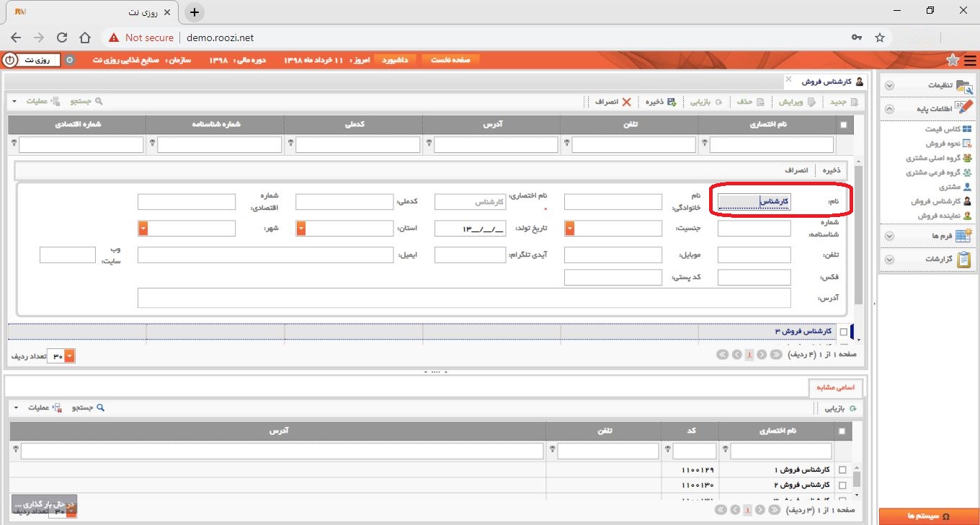Open a new browser tab
Image resolution: width=980 pixels, height=525 pixels.
(195, 12)
